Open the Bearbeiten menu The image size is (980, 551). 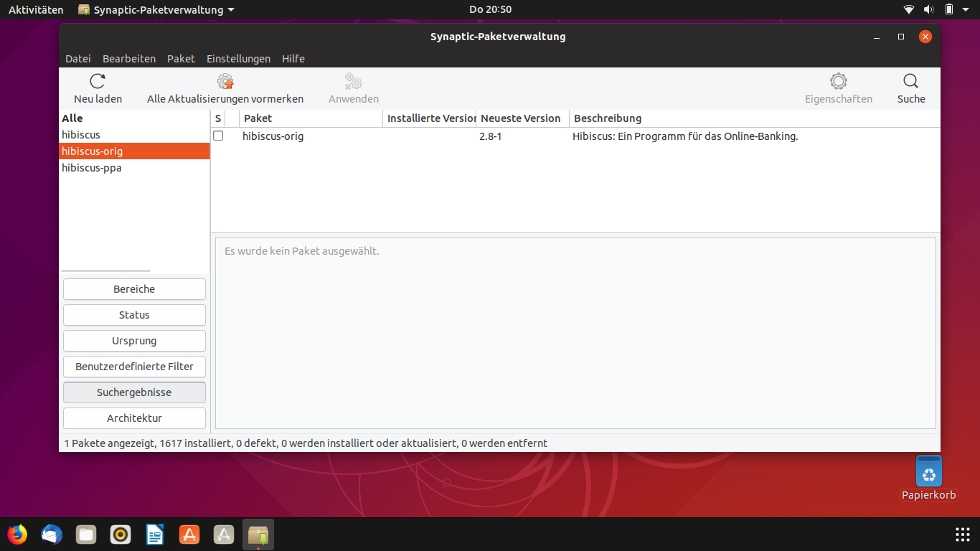point(129,59)
